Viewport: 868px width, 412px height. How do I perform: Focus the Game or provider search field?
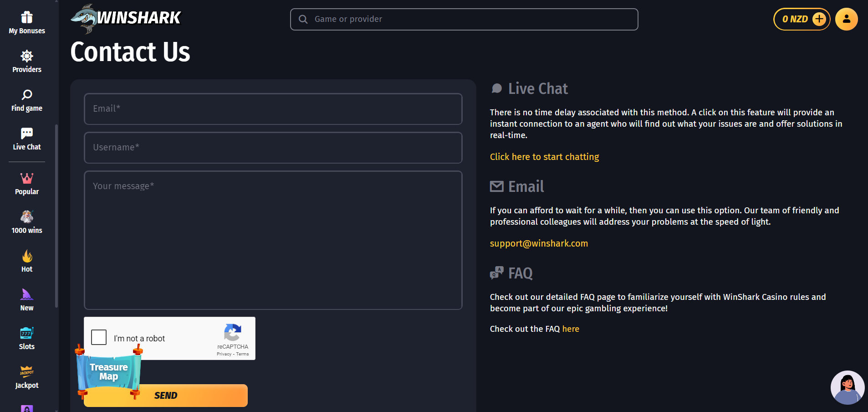464,19
